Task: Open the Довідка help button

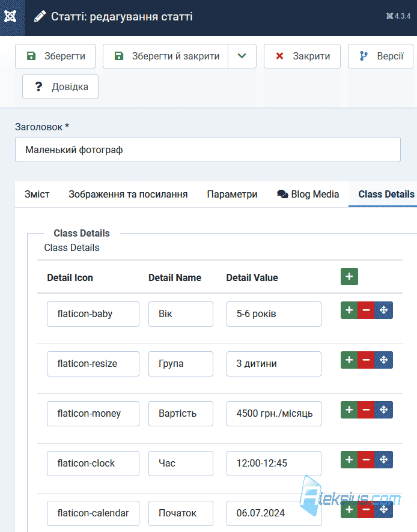Action: click(x=61, y=87)
